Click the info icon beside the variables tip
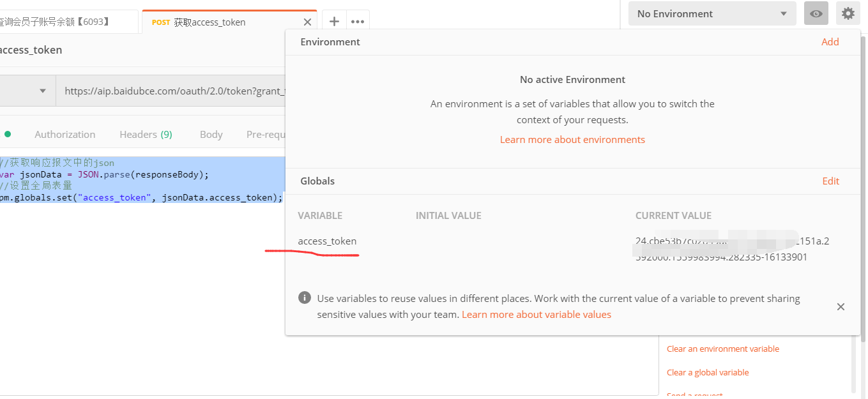Viewport: 868px width, 399px height. [305, 298]
